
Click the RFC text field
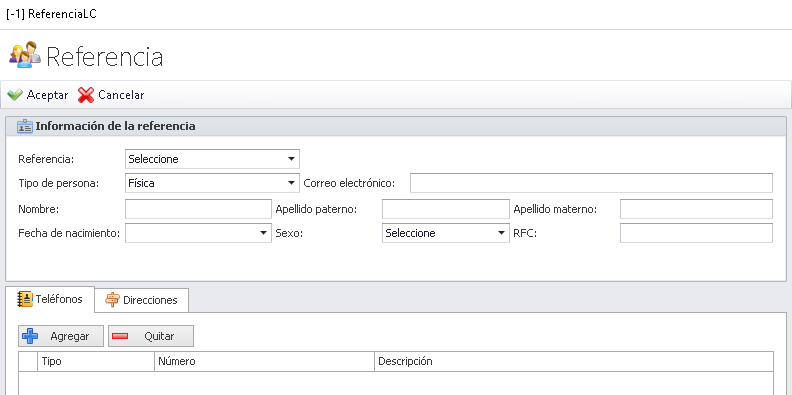click(x=697, y=233)
